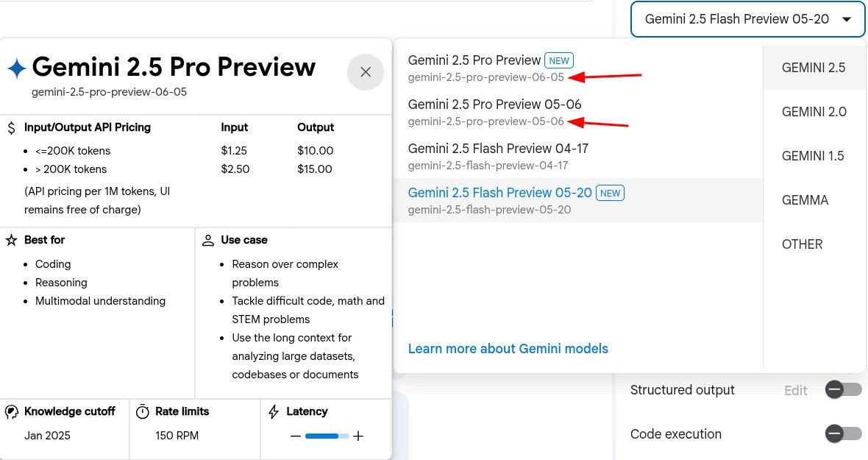Image resolution: width=868 pixels, height=460 pixels.
Task: Pick Gemini 2.5 Flash Preview 04-17 model
Action: coord(498,156)
